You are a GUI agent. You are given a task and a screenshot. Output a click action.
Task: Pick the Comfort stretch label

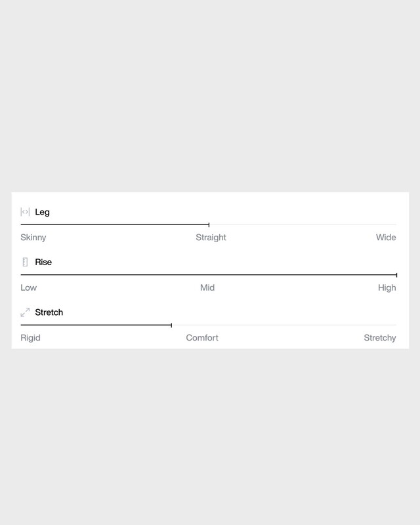[x=202, y=338]
